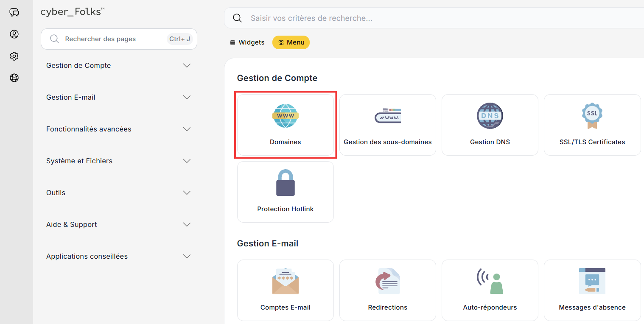The image size is (644, 324).
Task: Click the Domaines www globe icon
Action: coord(286,115)
